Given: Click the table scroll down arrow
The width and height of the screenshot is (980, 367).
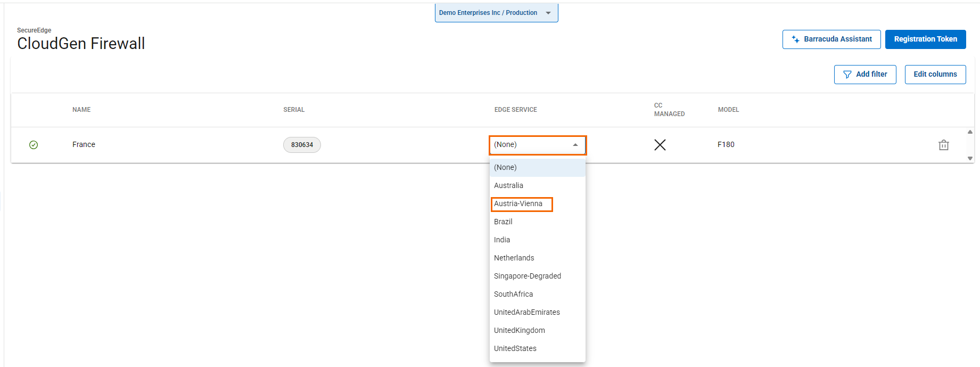Looking at the screenshot, I should pyautogui.click(x=970, y=158).
